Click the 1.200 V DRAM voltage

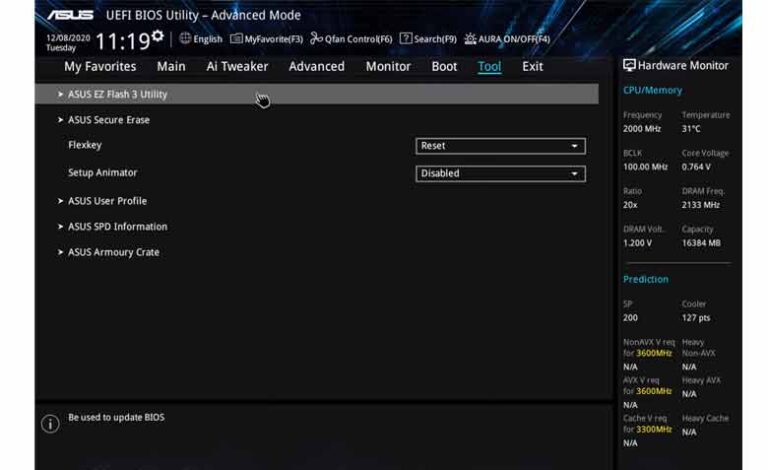point(637,243)
